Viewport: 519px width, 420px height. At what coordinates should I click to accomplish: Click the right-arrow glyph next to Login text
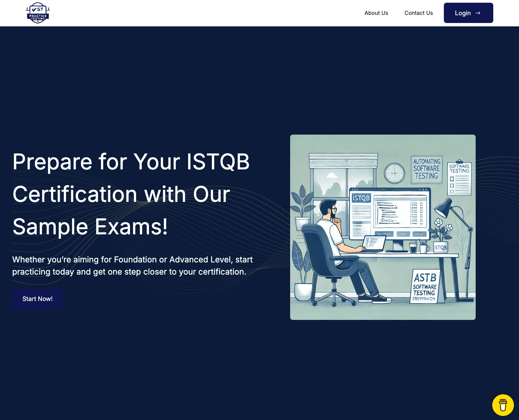point(478,13)
